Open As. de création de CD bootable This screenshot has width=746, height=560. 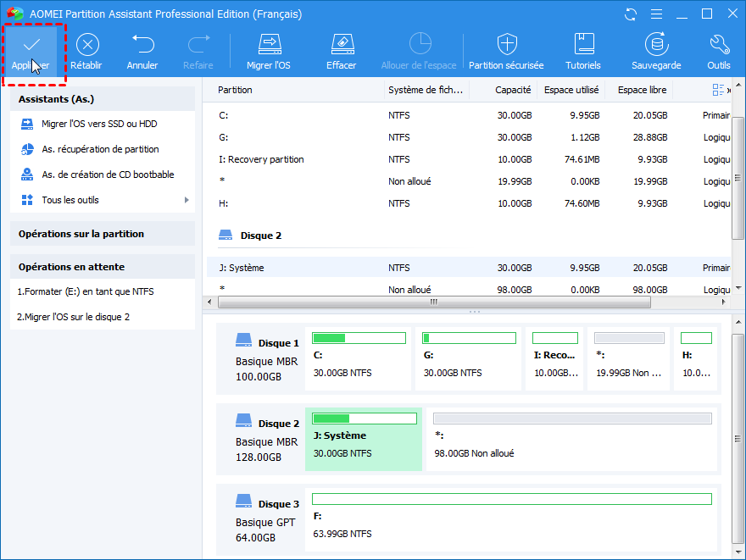(108, 175)
